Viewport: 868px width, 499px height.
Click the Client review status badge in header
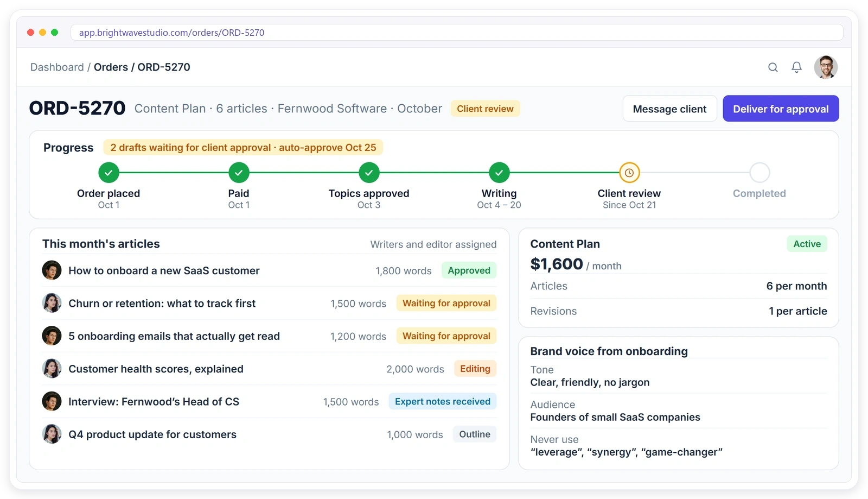[x=485, y=109]
